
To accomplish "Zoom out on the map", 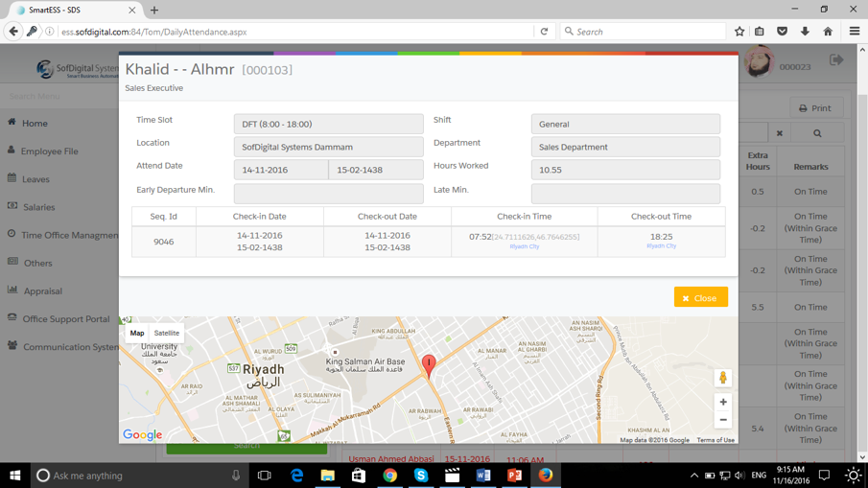I will tap(723, 420).
